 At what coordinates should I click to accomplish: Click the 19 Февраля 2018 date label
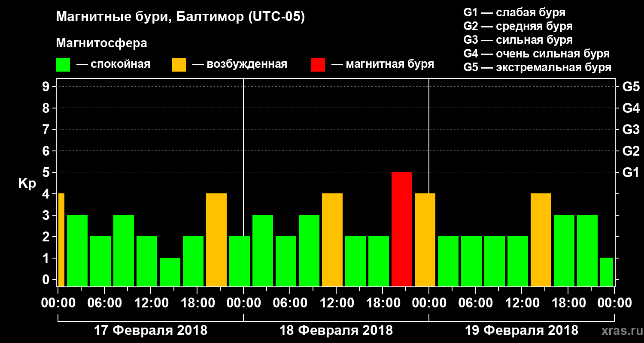pyautogui.click(x=522, y=331)
